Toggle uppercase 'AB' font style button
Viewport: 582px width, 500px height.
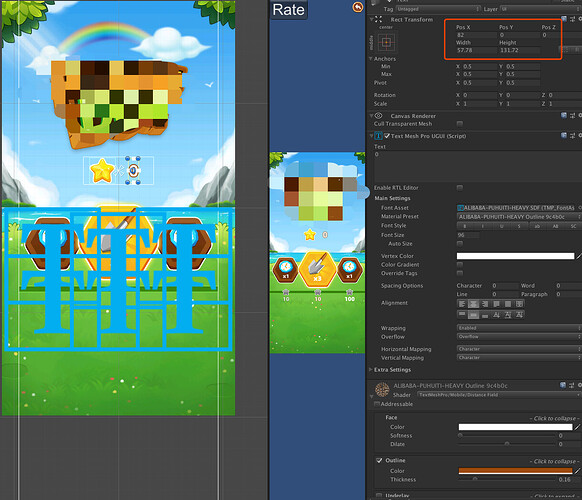tap(556, 226)
